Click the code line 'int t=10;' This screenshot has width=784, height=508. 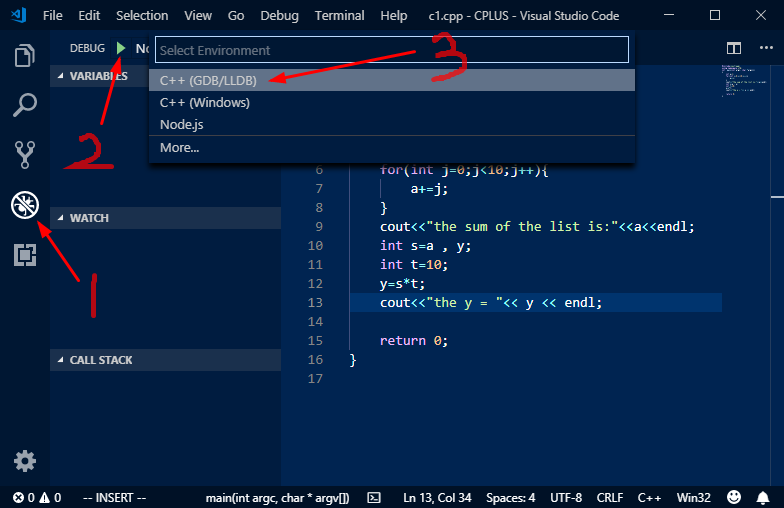414,264
